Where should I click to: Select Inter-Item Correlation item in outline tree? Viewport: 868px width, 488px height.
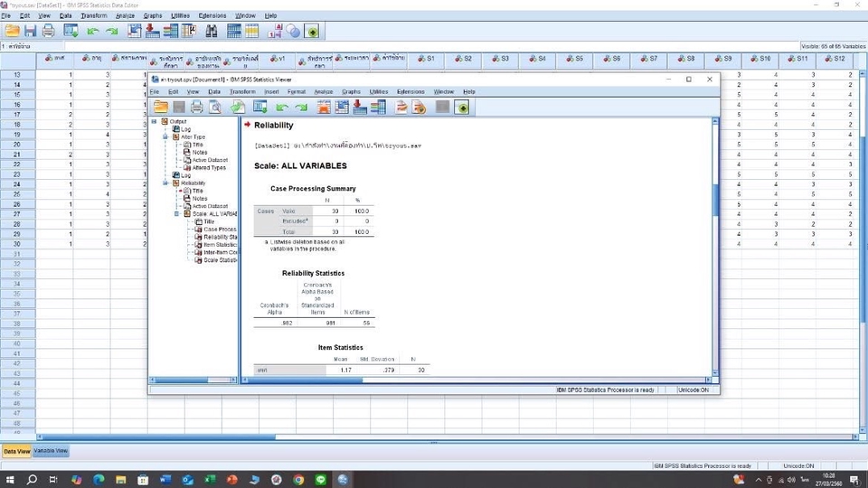pyautogui.click(x=220, y=252)
